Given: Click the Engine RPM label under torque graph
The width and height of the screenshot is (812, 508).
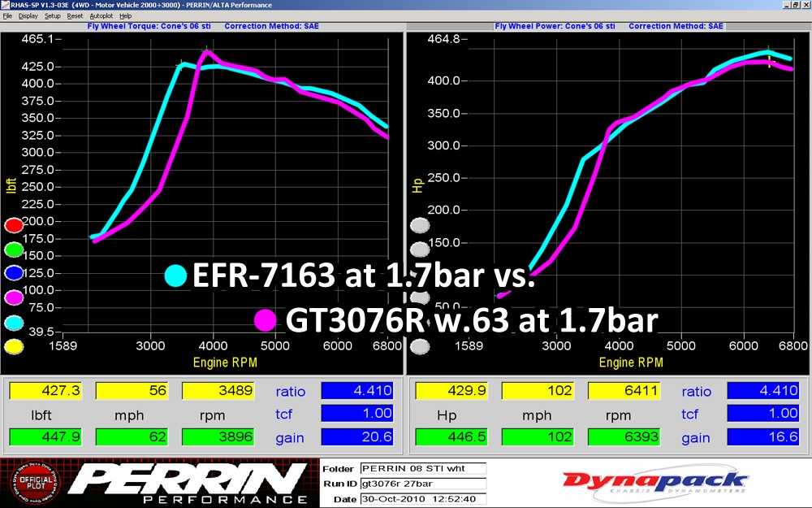Looking at the screenshot, I should (x=225, y=363).
